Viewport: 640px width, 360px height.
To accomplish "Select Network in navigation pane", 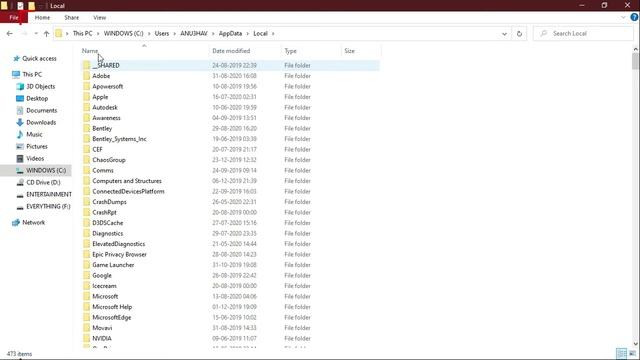I will tap(33, 222).
